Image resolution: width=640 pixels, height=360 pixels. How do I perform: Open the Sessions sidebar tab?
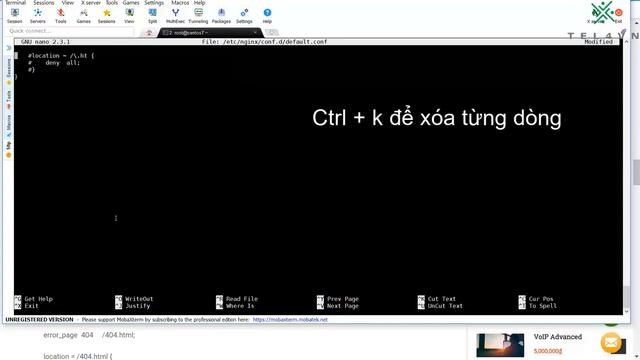(x=9, y=70)
